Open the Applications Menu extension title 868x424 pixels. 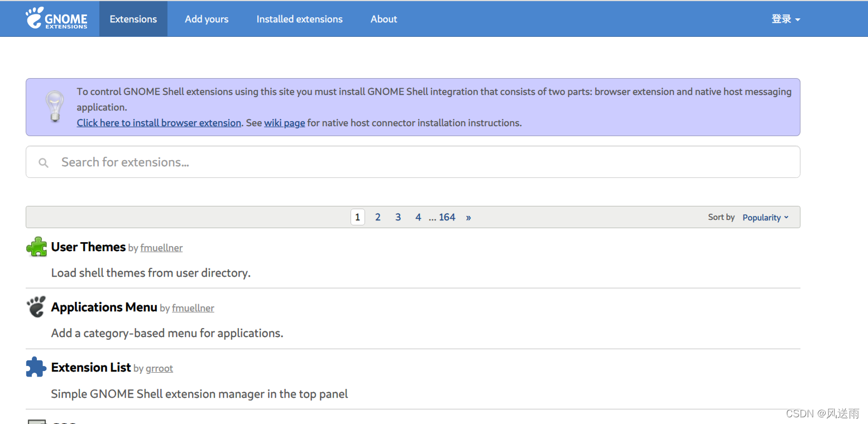click(x=104, y=307)
